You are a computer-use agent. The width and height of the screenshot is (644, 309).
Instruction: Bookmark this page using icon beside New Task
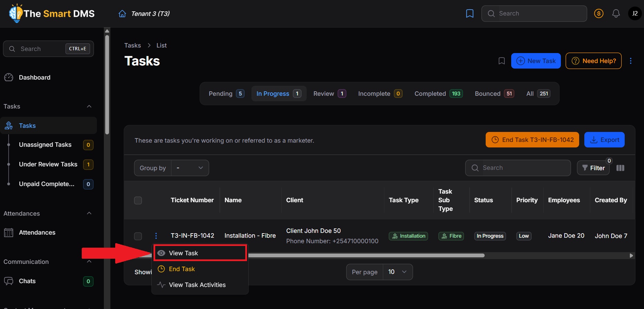502,61
